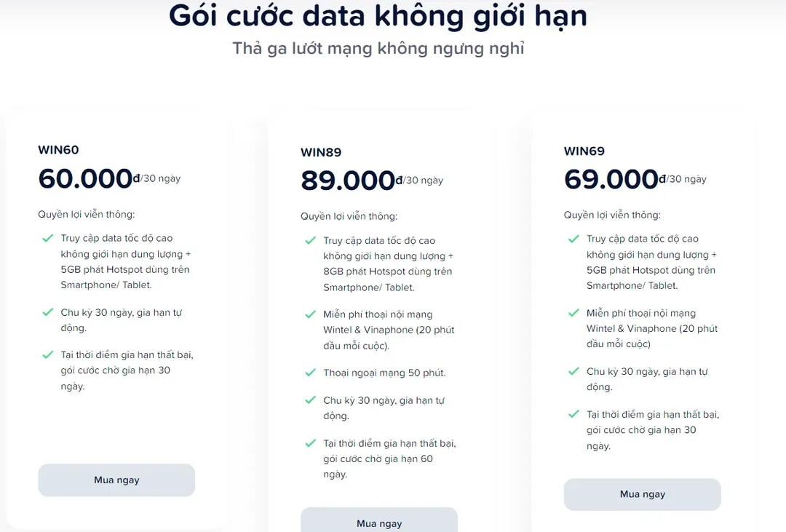
Task: Click checkmark beside WIN89's gia hạn 60 ngày line
Action: (x=311, y=443)
